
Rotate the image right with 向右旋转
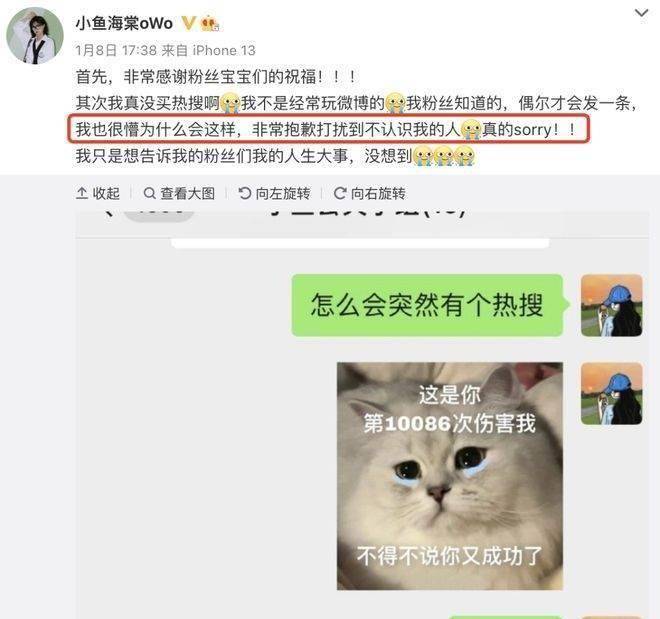(370, 194)
